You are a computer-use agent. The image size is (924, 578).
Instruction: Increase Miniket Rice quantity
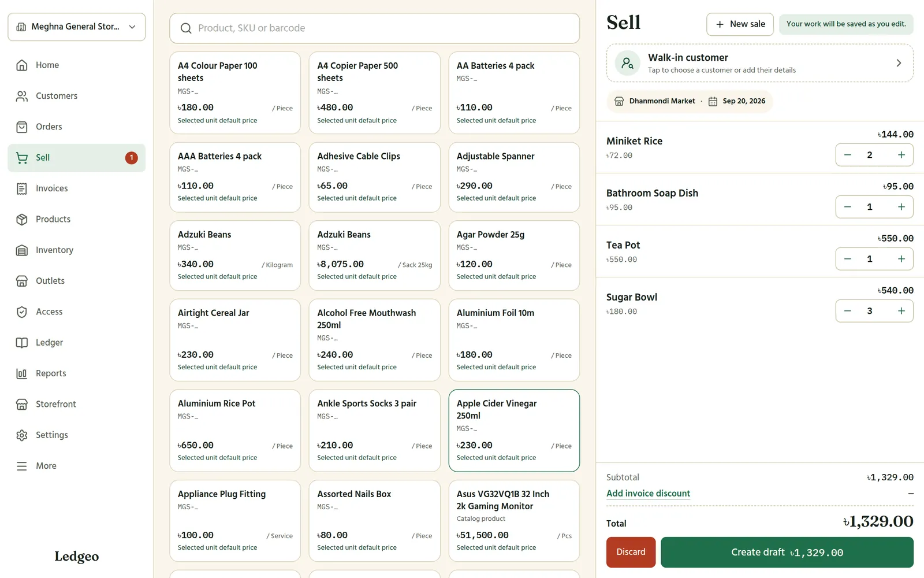[x=901, y=155]
